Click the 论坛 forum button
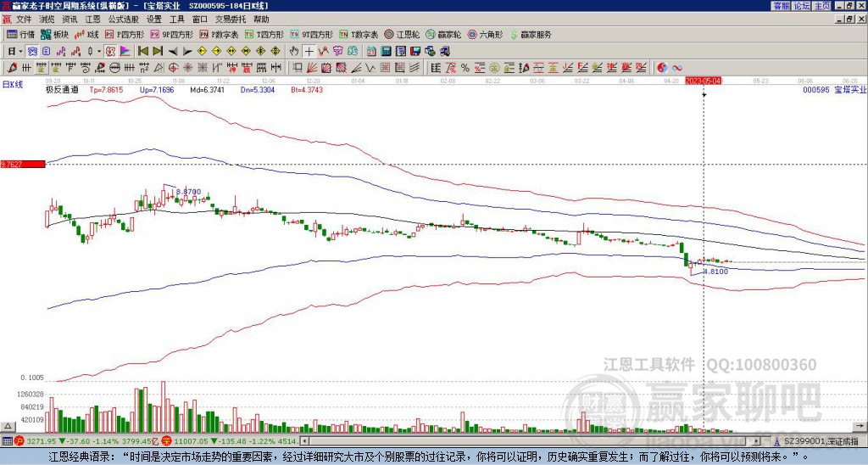This screenshot has width=868, height=465. (802, 6)
